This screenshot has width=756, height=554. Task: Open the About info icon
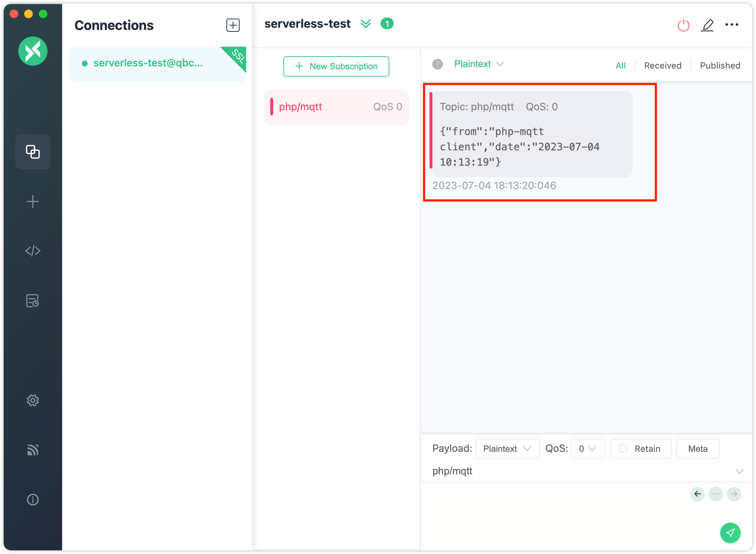point(33,500)
